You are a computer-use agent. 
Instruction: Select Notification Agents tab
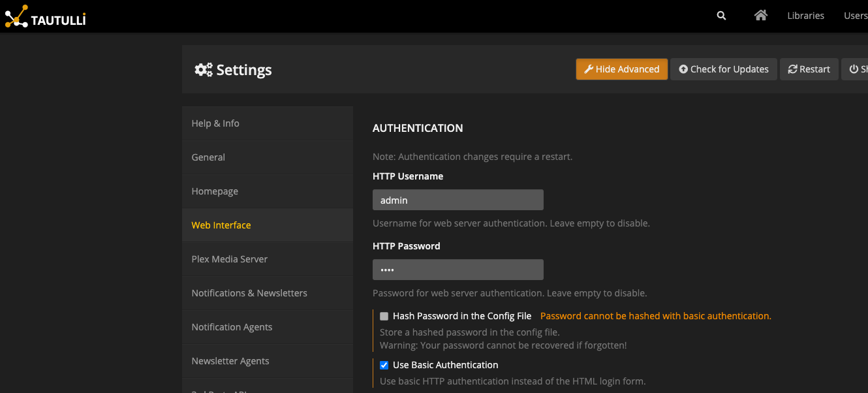pos(232,327)
